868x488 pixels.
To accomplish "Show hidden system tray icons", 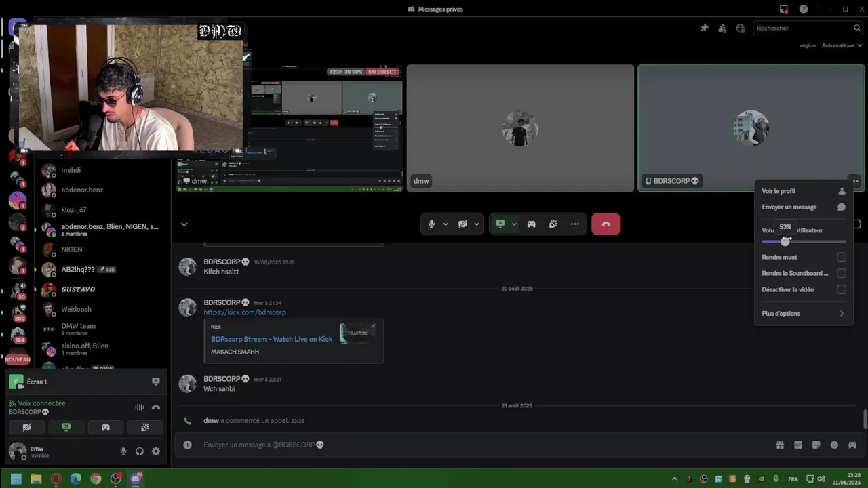I will pyautogui.click(x=674, y=479).
